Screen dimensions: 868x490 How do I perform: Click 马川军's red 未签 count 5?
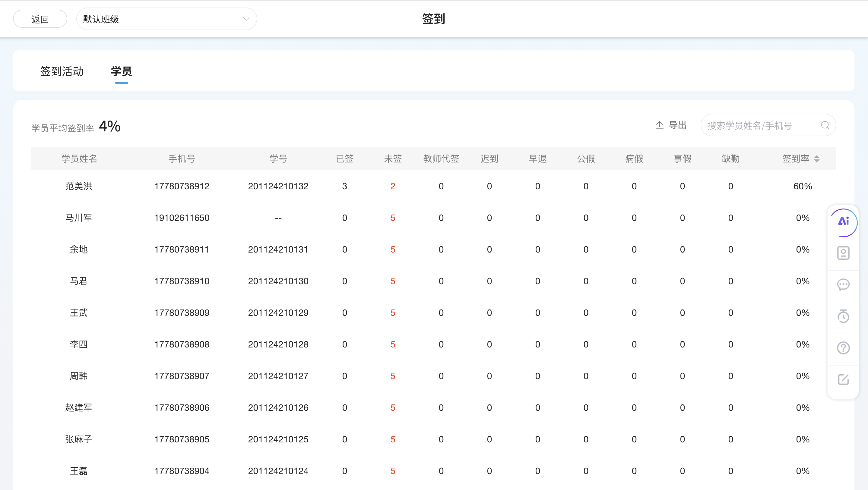[x=393, y=218]
